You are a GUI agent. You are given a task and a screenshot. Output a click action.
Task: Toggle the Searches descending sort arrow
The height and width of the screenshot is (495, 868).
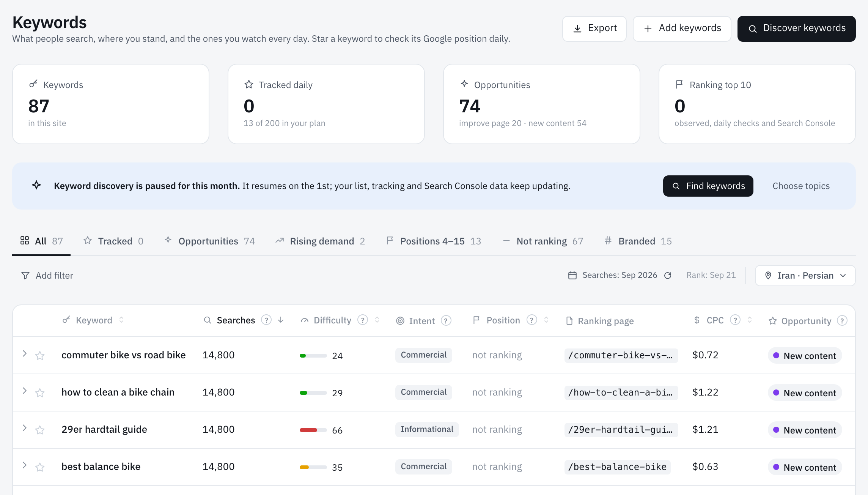[281, 320]
